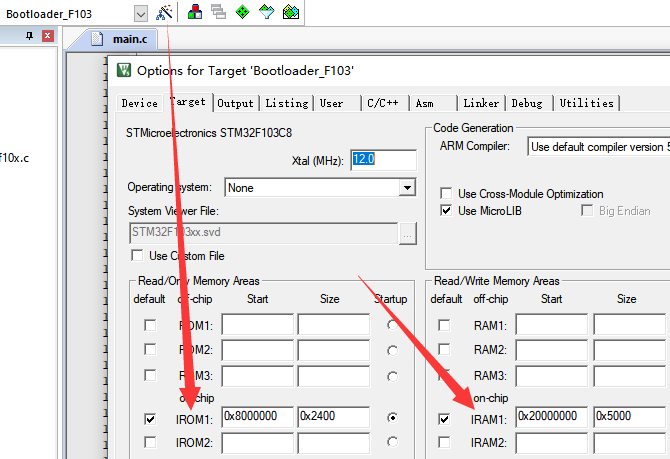The width and height of the screenshot is (670, 459).
Task: Open Options for Target wand icon
Action: click(164, 12)
